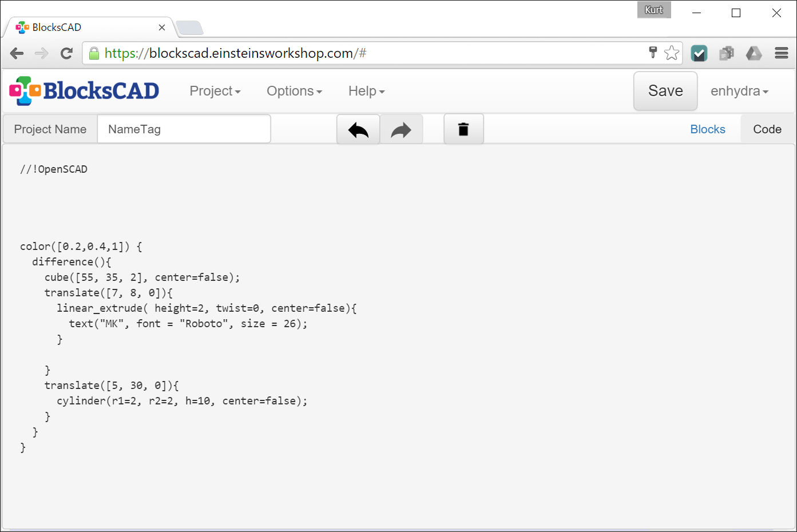This screenshot has height=532, width=797.
Task: Click the browser back arrow
Action: coord(17,53)
